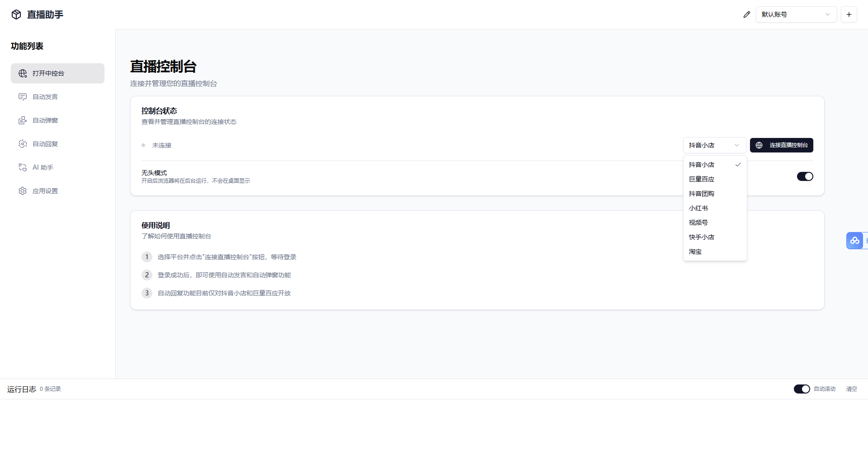Choose 淘宝 platform option
The image size is (868, 460).
click(x=695, y=251)
